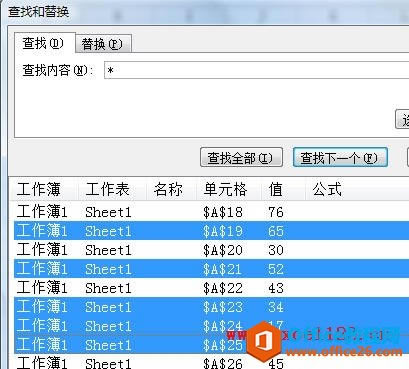Click the 值 column header

(x=283, y=189)
